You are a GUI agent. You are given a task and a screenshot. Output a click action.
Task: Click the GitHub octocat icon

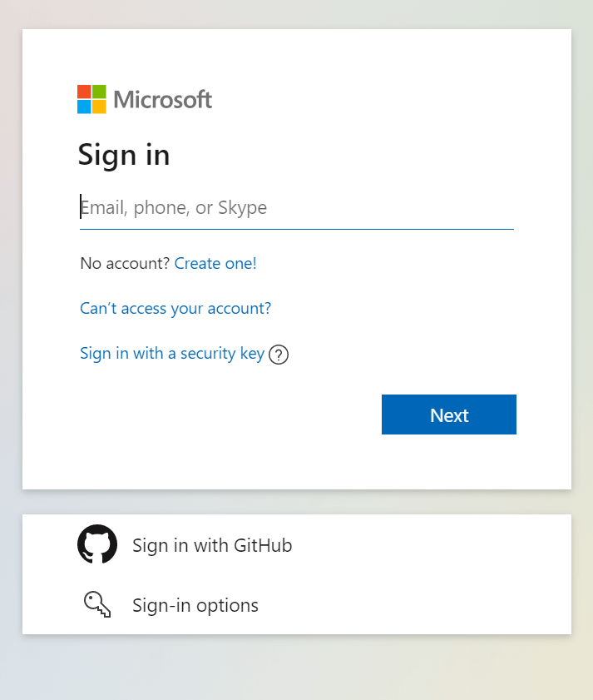click(97, 544)
